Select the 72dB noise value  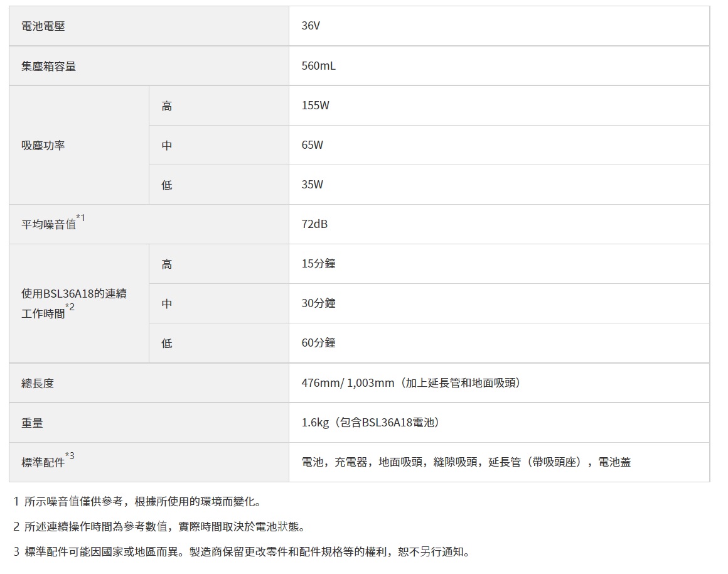tap(314, 224)
